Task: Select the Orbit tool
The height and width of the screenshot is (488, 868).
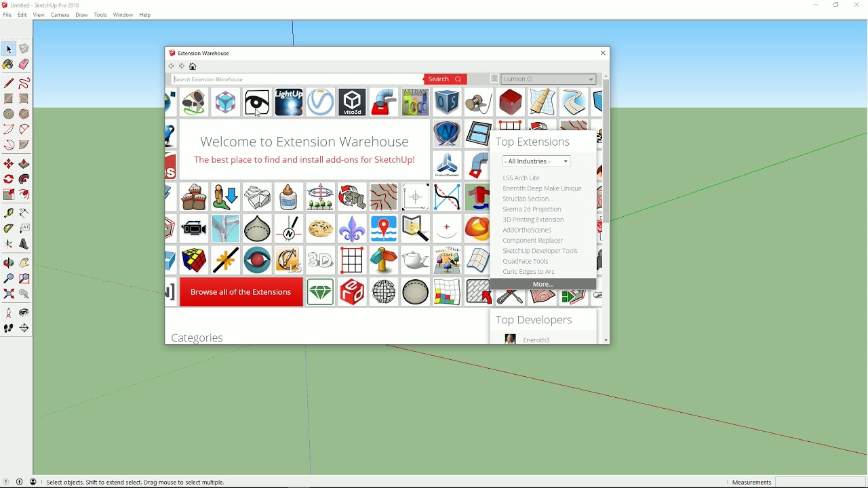Action: click(x=9, y=263)
